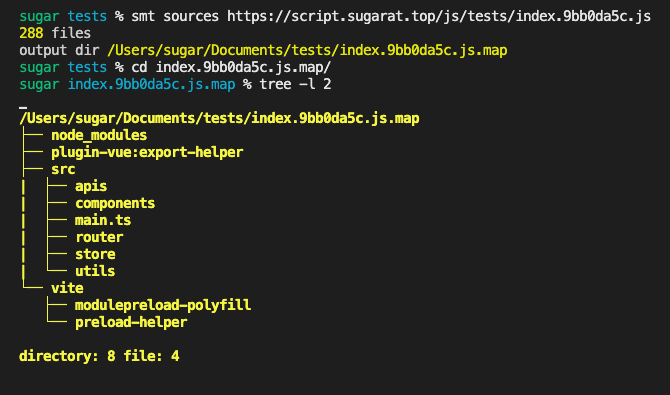
Task: Click the script.sugarat.top URL in first command
Action: 439,16
